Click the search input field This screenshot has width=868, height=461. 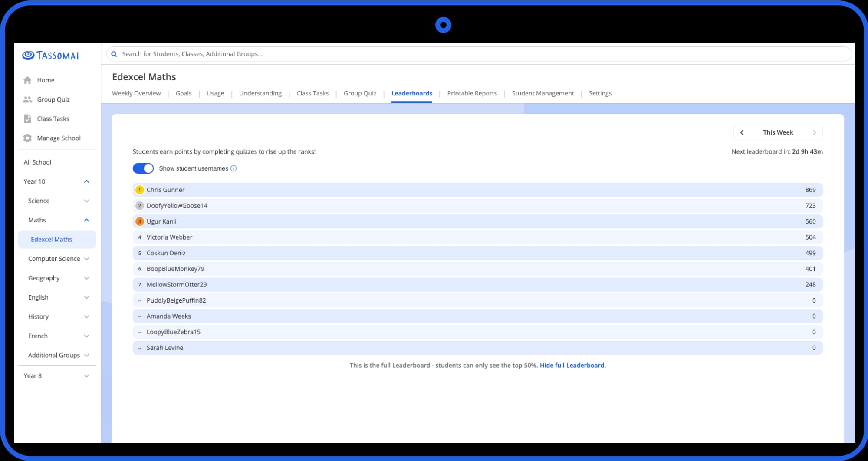coord(479,54)
